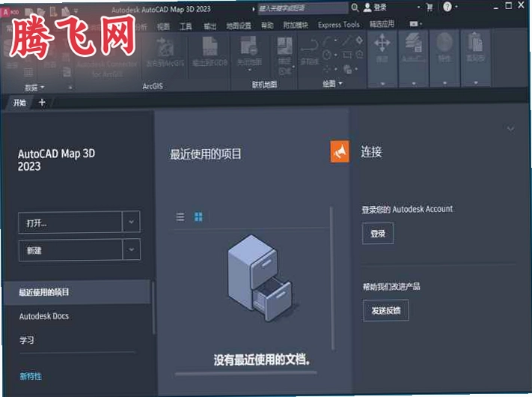Click the 发送反馈 button
Screen dimensions: 532x397
point(386,310)
